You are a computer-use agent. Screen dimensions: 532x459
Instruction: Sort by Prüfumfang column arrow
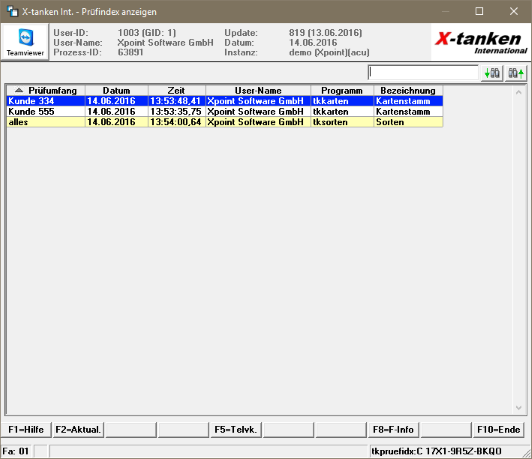coord(19,90)
